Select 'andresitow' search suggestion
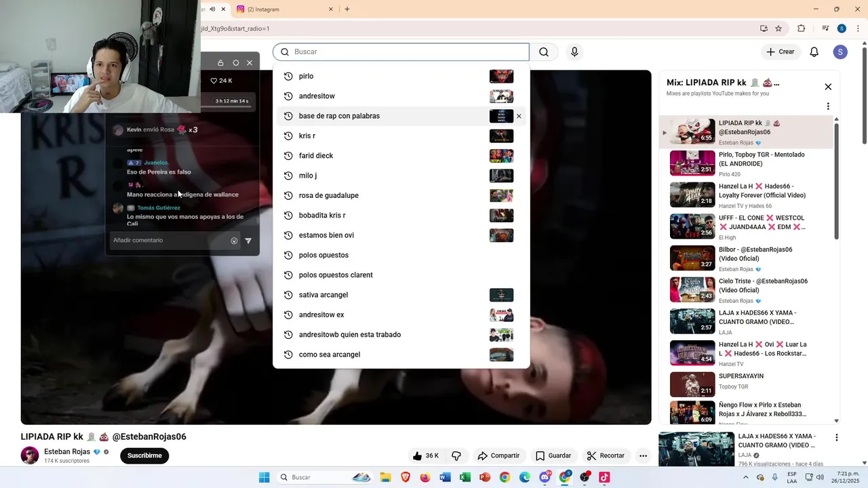The height and width of the screenshot is (488, 868). click(x=401, y=96)
